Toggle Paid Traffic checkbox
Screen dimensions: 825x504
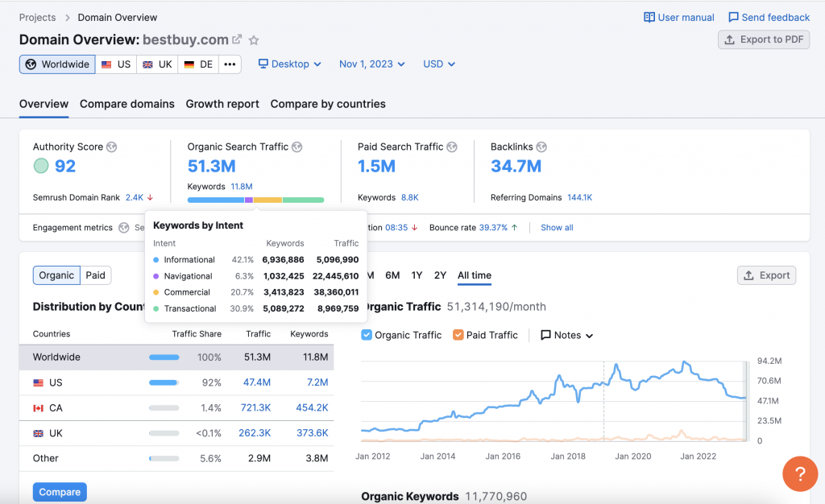(x=458, y=335)
